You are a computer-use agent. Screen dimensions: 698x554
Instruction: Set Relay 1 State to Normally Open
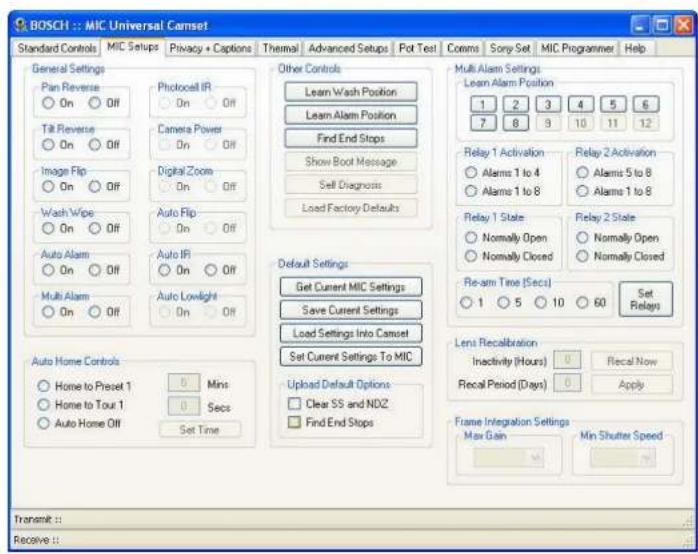coord(471,238)
